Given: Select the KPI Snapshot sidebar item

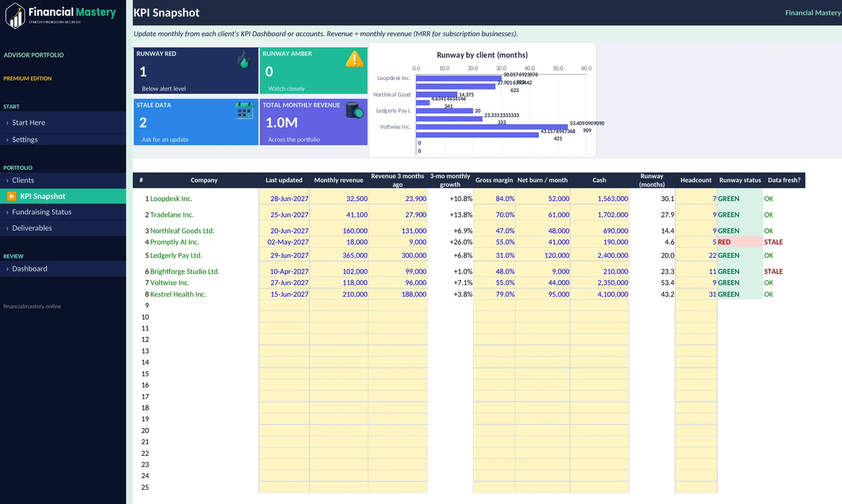Looking at the screenshot, I should coord(63,196).
